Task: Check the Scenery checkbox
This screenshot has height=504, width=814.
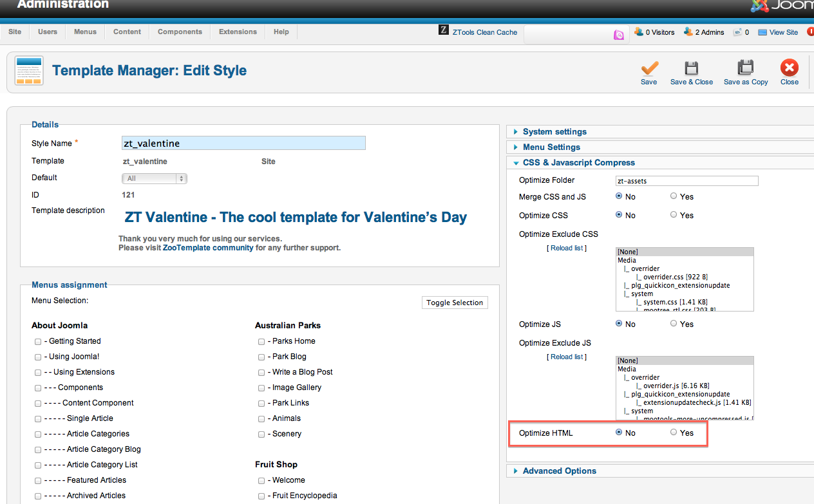Action: coord(261,434)
